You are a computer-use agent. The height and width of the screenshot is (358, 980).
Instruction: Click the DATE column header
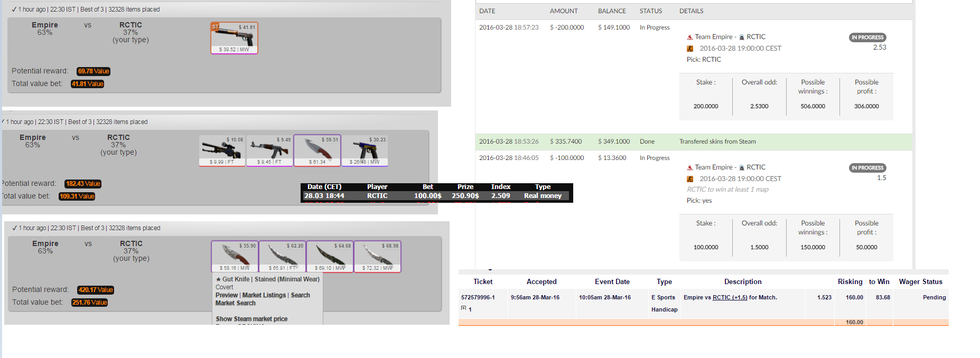click(x=487, y=11)
